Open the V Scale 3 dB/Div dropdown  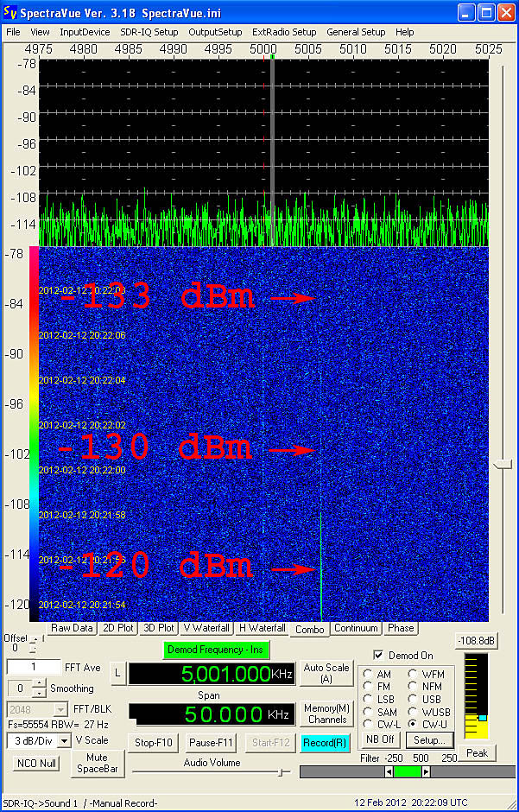[x=64, y=740]
